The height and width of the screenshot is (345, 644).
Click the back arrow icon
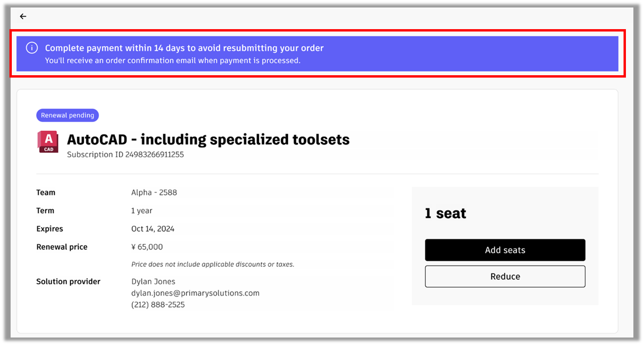[23, 17]
